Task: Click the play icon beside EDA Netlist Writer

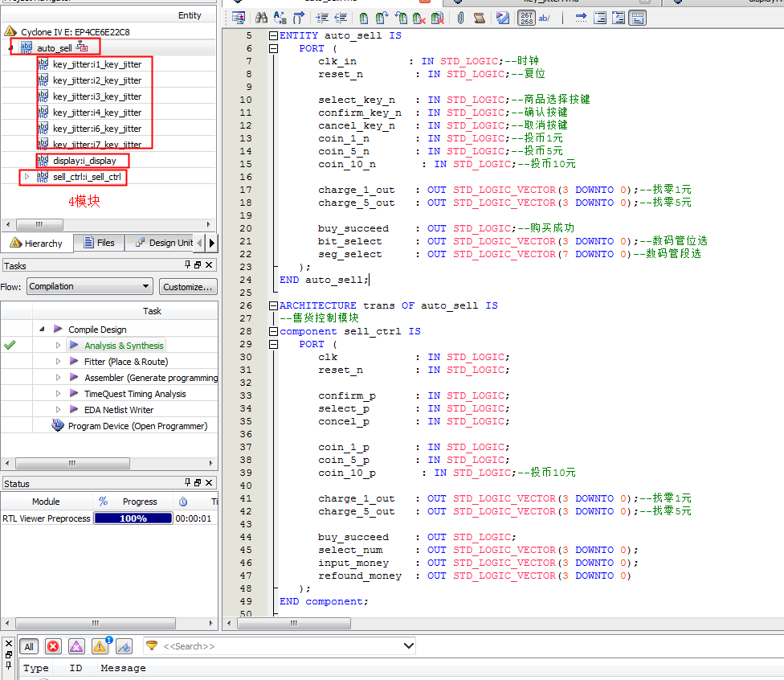Action: coord(74,410)
